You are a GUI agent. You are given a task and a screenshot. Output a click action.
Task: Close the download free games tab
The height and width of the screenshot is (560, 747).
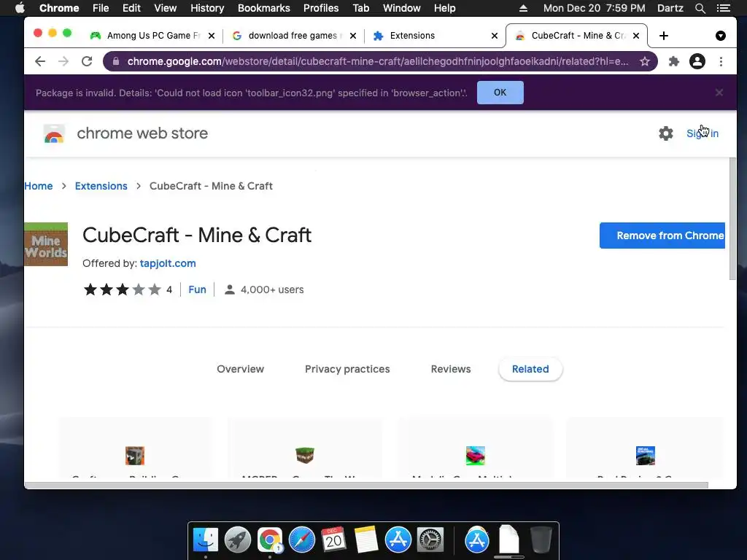(353, 36)
